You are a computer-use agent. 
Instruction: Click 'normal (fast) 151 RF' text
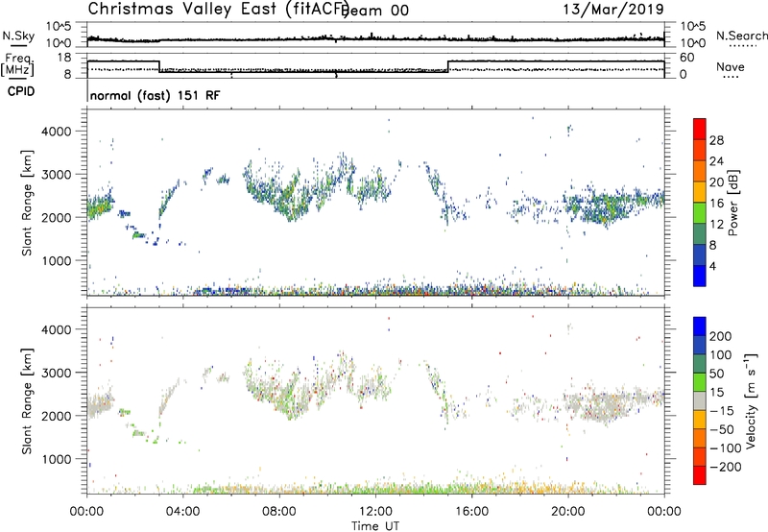point(156,95)
